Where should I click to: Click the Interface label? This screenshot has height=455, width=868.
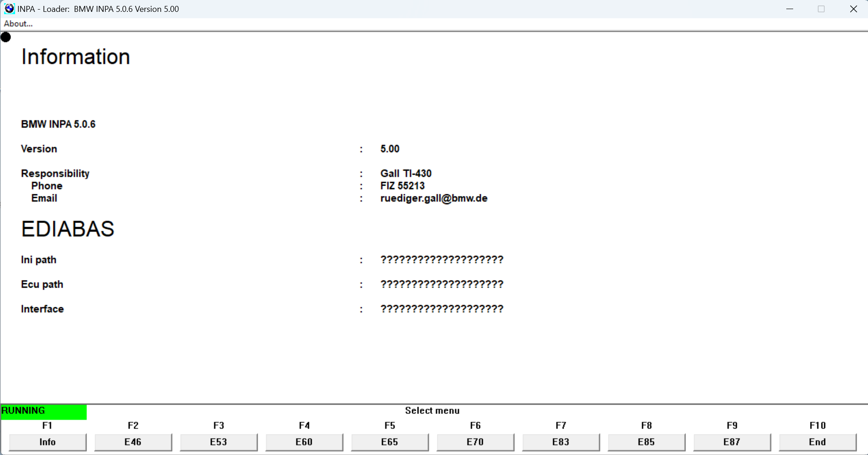(x=42, y=309)
